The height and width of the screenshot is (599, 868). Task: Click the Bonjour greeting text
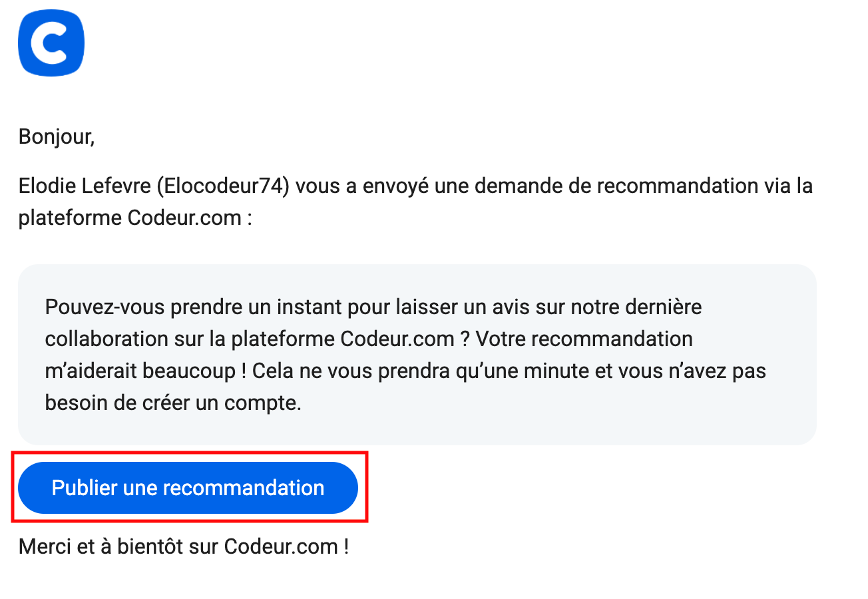[57, 136]
